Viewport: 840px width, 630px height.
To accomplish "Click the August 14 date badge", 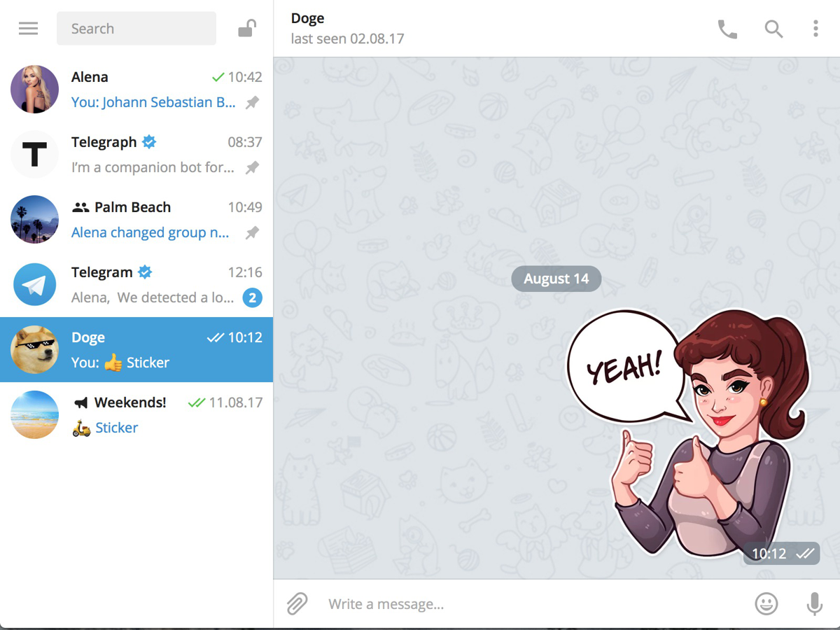I will coord(556,279).
